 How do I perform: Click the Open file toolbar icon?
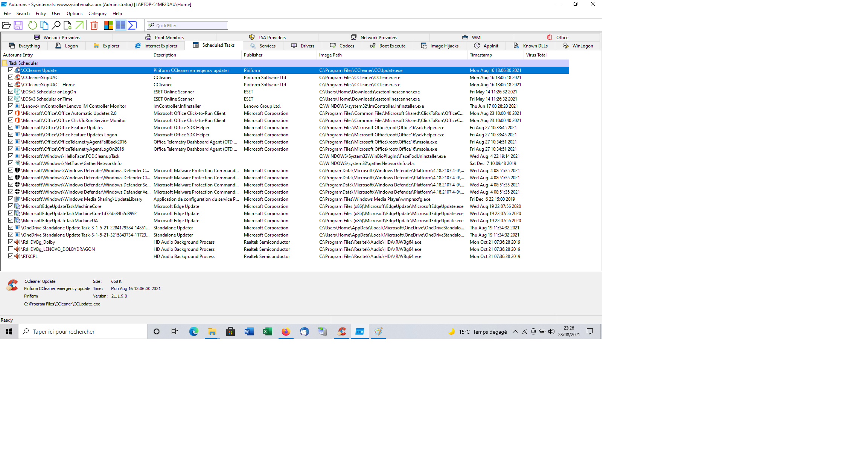pos(6,25)
